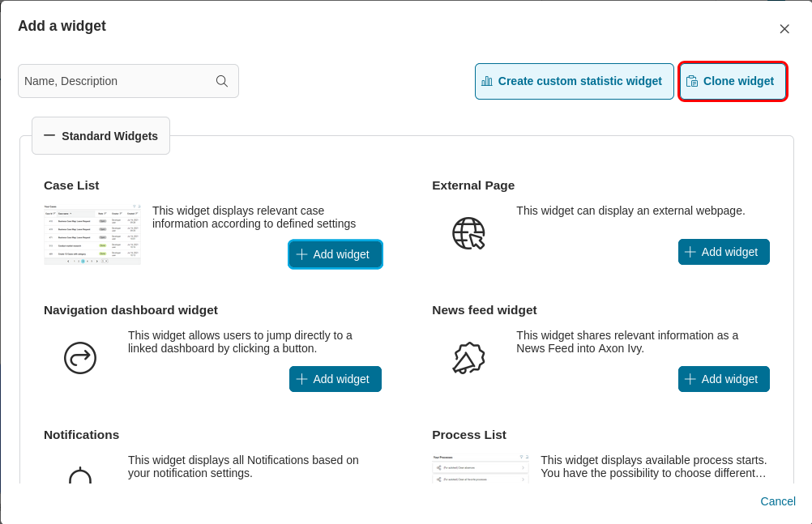The height and width of the screenshot is (524, 812).
Task: Add the External Page widget
Action: click(x=724, y=251)
